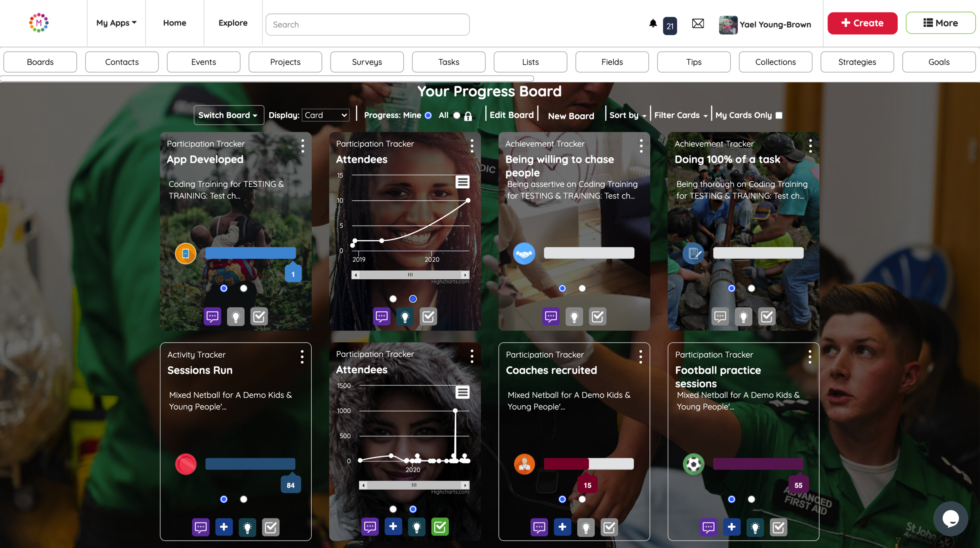Open the Display Card select box
The height and width of the screenshot is (548, 980).
coord(325,115)
